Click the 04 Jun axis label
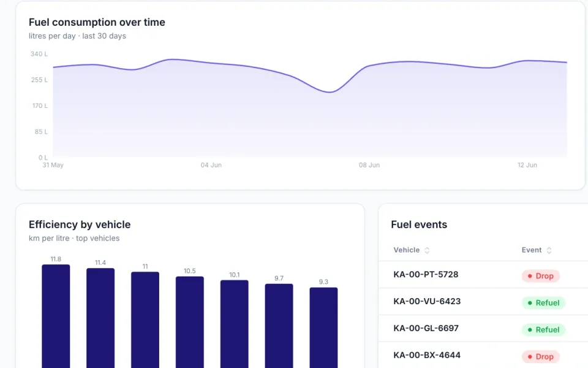 coord(211,165)
